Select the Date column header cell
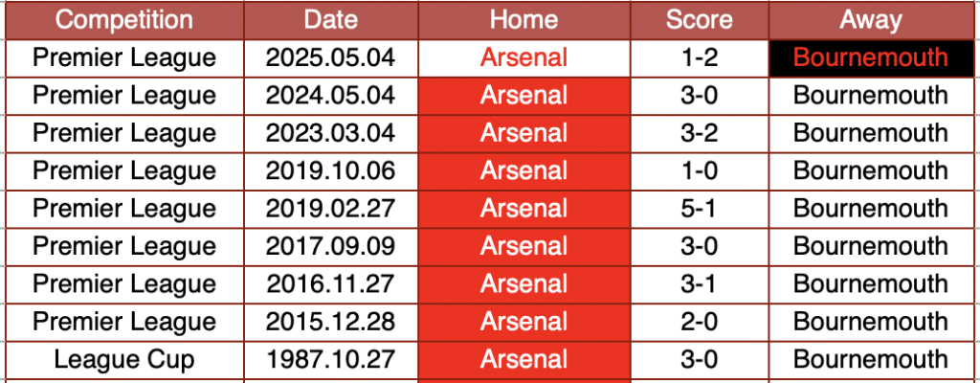 click(x=330, y=19)
